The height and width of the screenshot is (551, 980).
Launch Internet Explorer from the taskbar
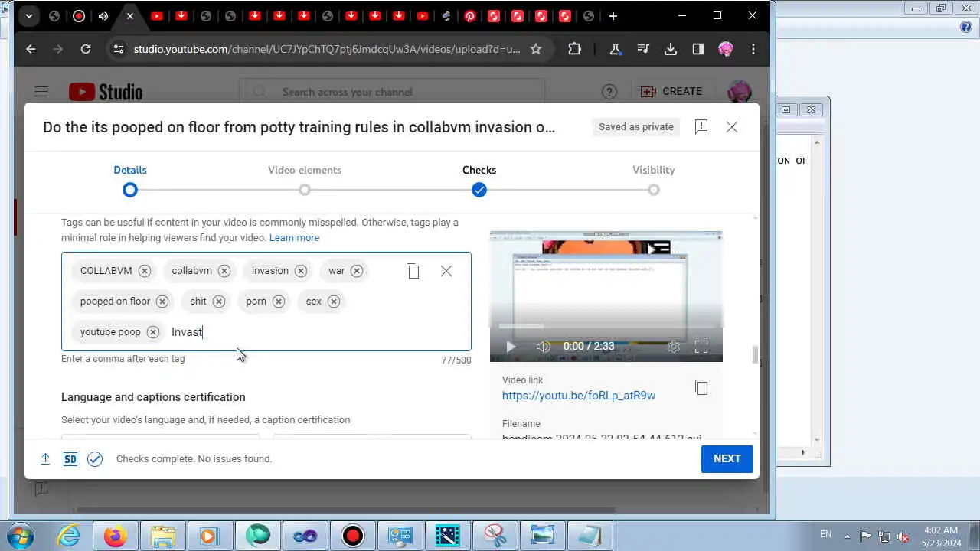coord(68,536)
